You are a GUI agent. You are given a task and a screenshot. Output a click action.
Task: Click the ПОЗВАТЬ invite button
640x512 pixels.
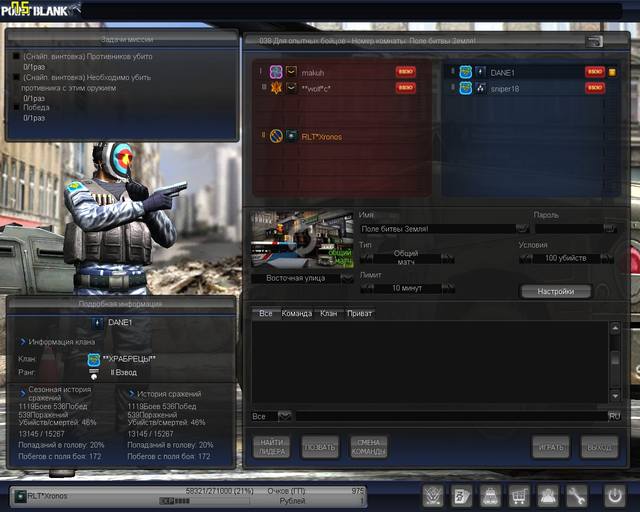tap(320, 447)
